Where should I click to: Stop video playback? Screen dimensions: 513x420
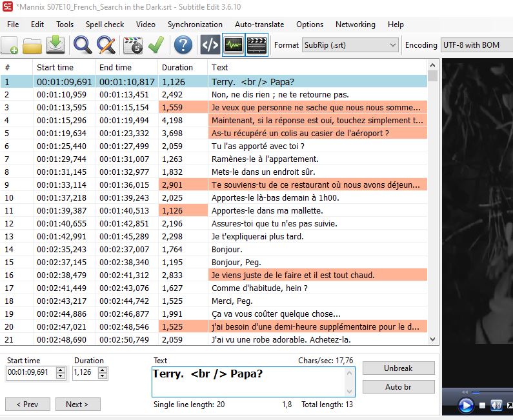482,406
